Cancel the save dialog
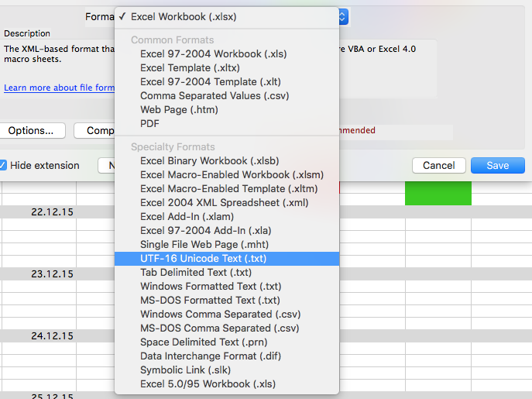 click(439, 165)
